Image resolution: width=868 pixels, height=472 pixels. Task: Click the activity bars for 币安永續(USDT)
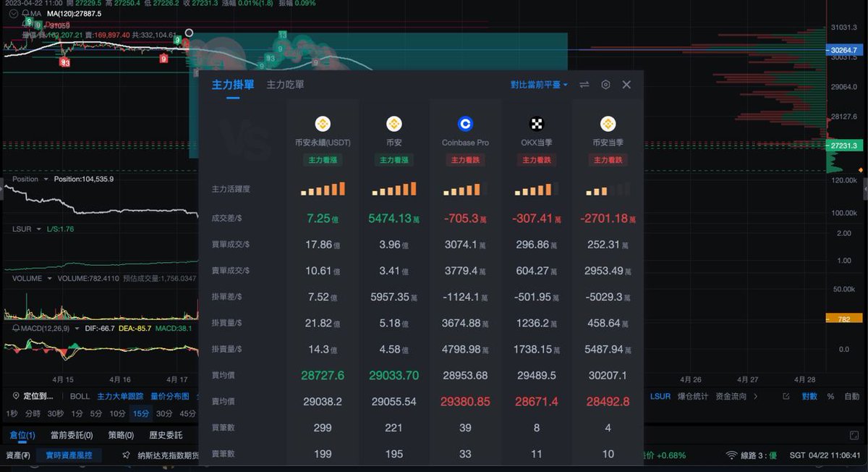[x=323, y=189]
